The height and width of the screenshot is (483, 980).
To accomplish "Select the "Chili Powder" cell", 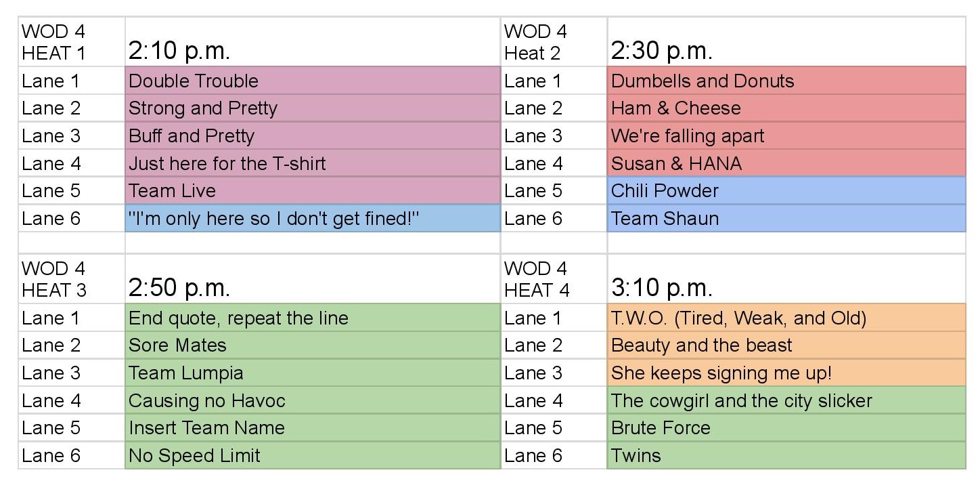I will coord(786,190).
